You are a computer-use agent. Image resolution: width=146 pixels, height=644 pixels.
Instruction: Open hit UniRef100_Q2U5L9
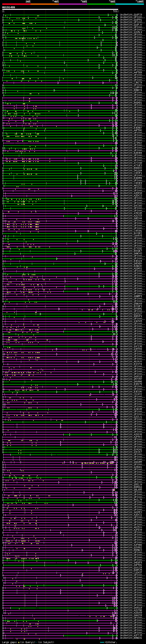point(131,32)
